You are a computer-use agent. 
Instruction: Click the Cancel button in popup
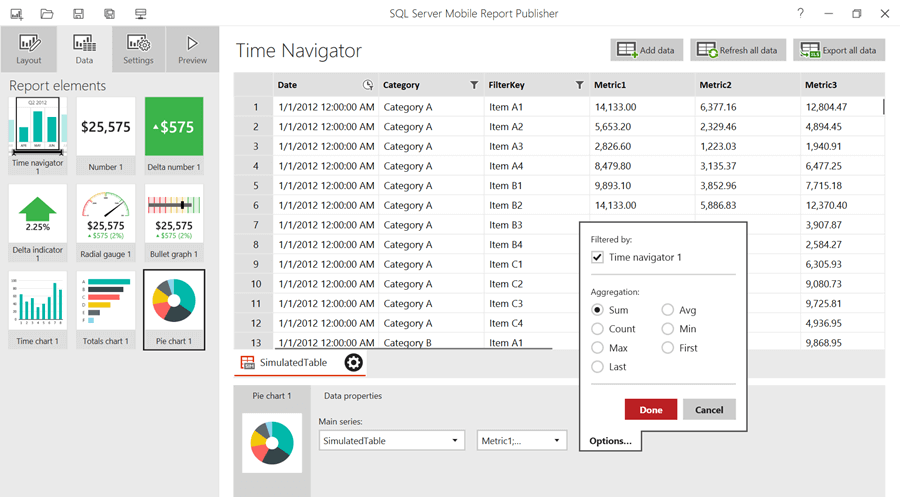pyautogui.click(x=709, y=410)
